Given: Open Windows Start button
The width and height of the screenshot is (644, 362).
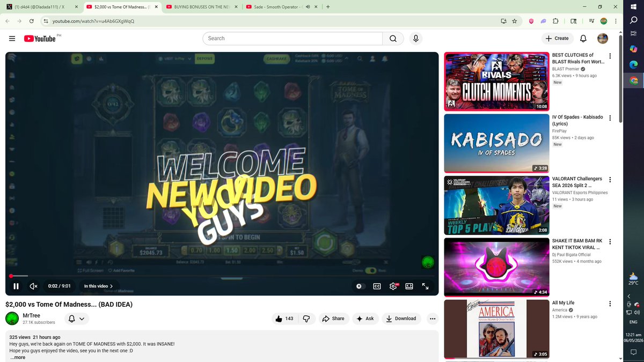Looking at the screenshot, I should click(x=633, y=6).
